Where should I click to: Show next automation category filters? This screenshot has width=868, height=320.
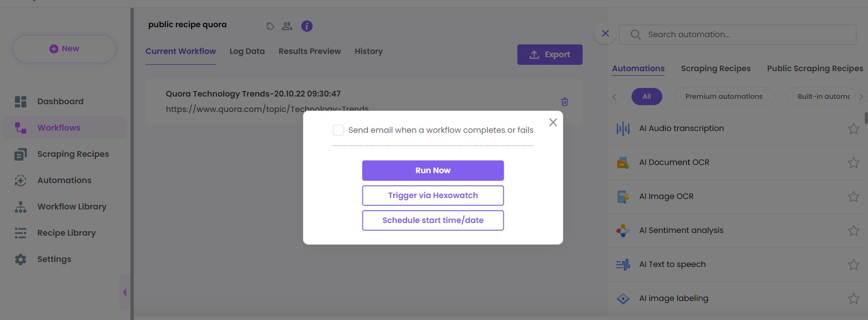861,97
